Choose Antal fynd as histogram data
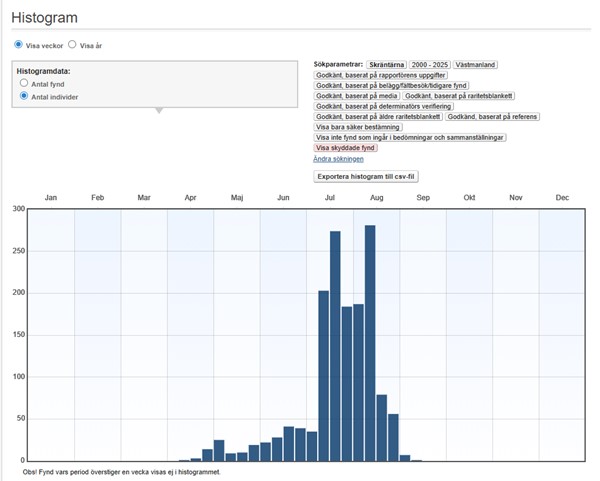The height and width of the screenshot is (481, 600). point(24,84)
